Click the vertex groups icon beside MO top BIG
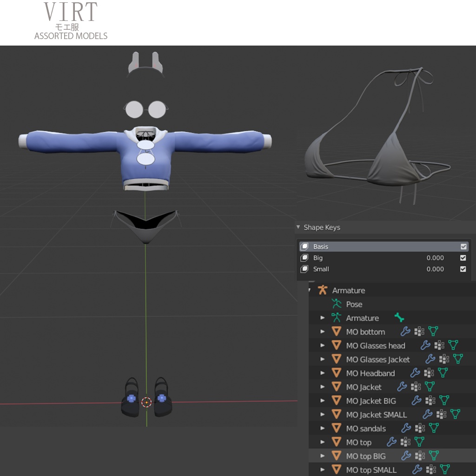The image size is (476, 476). point(420,456)
